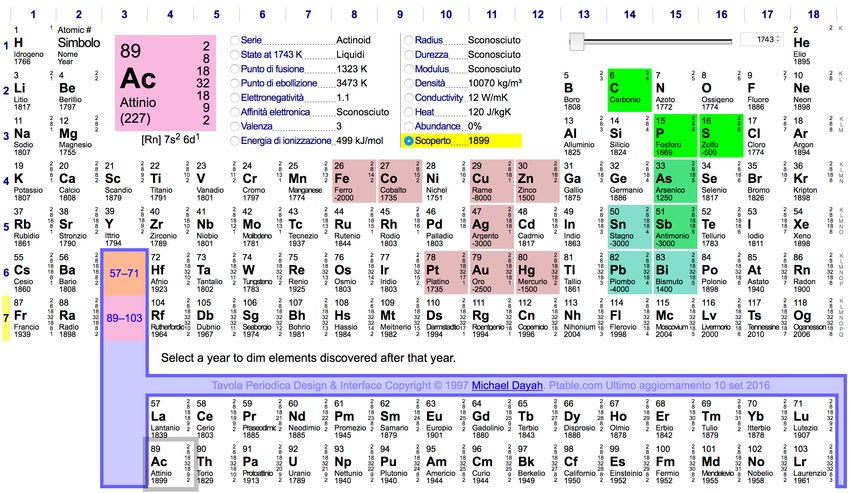Select the Radius radio button

point(409,40)
